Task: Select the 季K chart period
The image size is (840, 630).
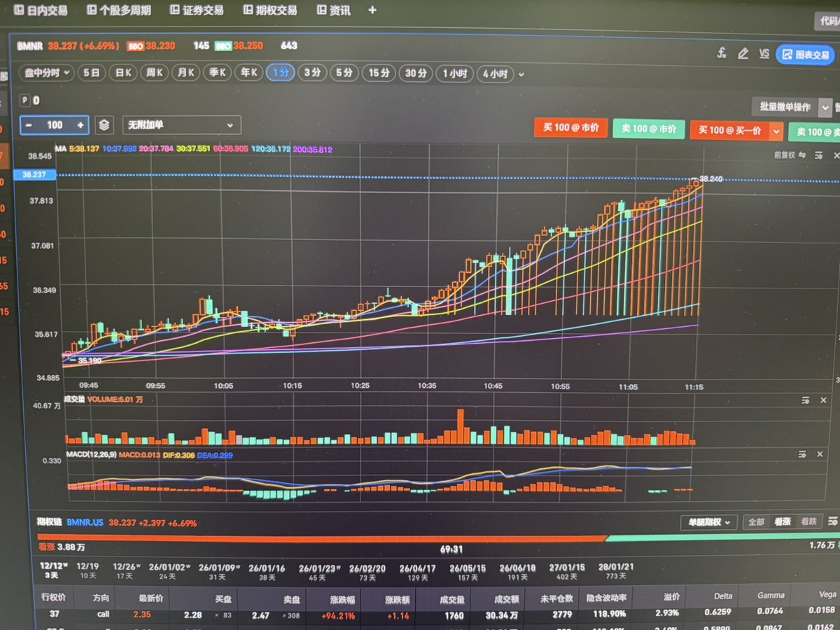Action: [218, 73]
